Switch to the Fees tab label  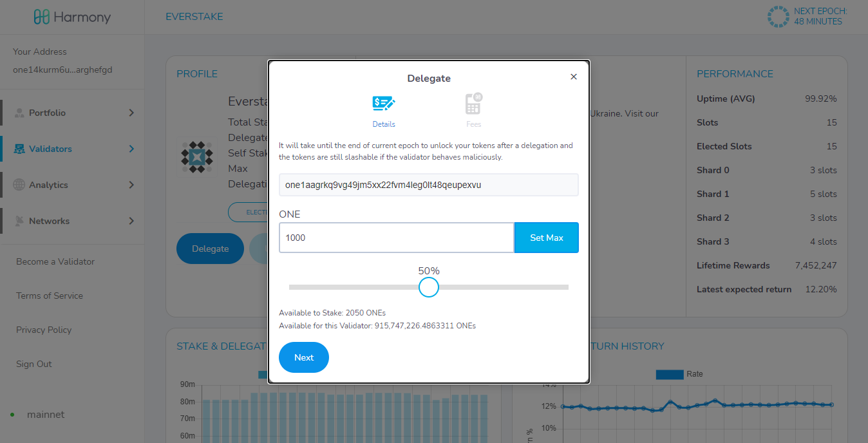tap(474, 124)
